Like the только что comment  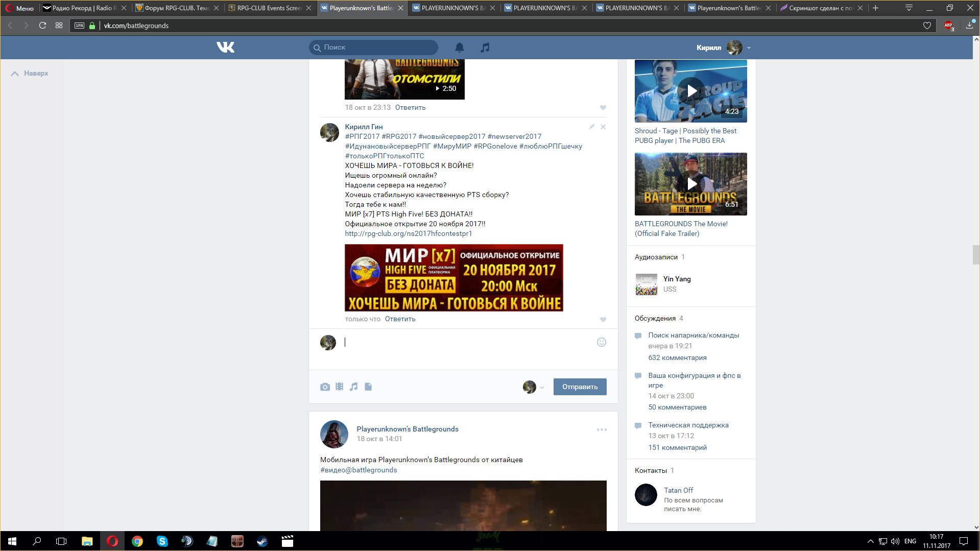(603, 320)
